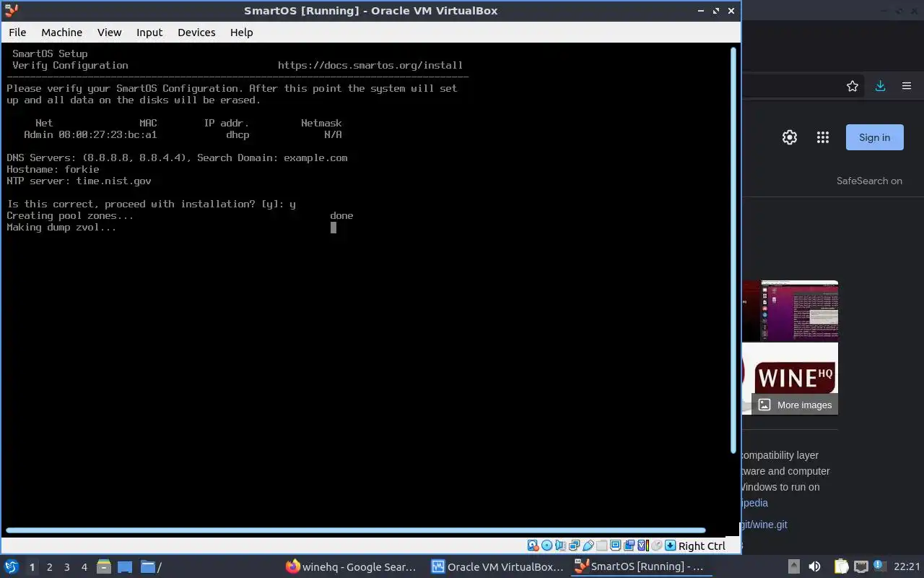The width and height of the screenshot is (924, 578).
Task: Click the network adapters status icon
Action: click(x=575, y=545)
